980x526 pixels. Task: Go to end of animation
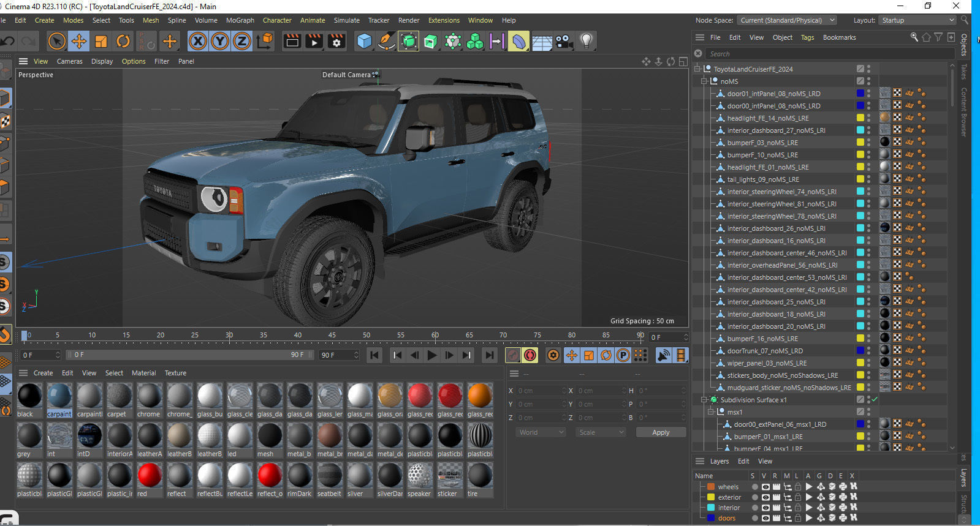(489, 355)
